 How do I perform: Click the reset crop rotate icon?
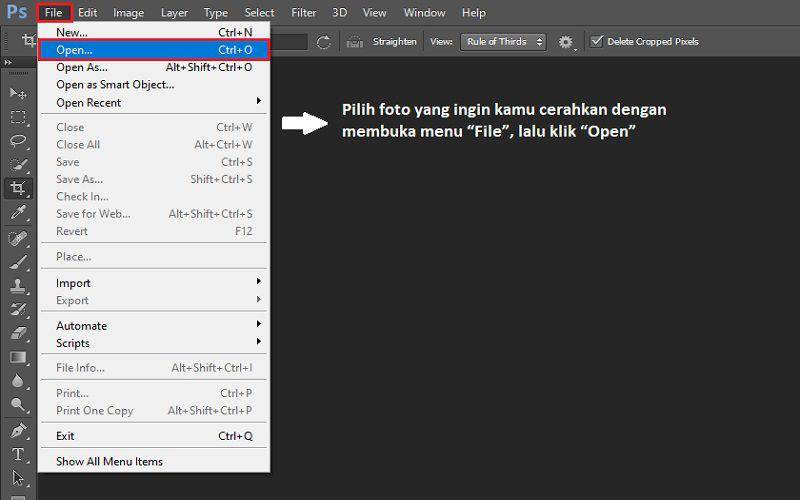pos(323,42)
